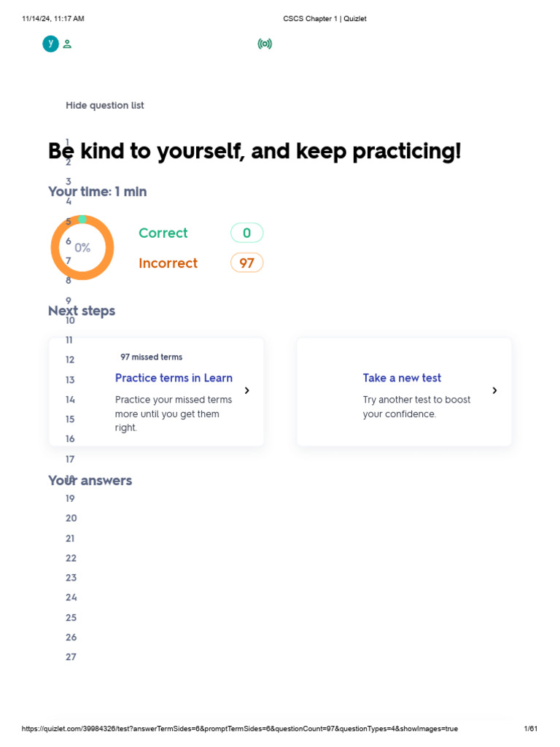Image resolution: width=560 pixels, height=747 pixels.
Task: Click the quizlet.com URL in the page footer
Action: coord(240,729)
